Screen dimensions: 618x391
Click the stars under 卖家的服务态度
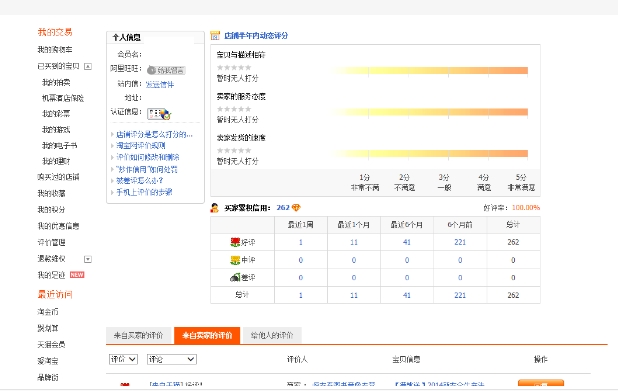coord(234,109)
